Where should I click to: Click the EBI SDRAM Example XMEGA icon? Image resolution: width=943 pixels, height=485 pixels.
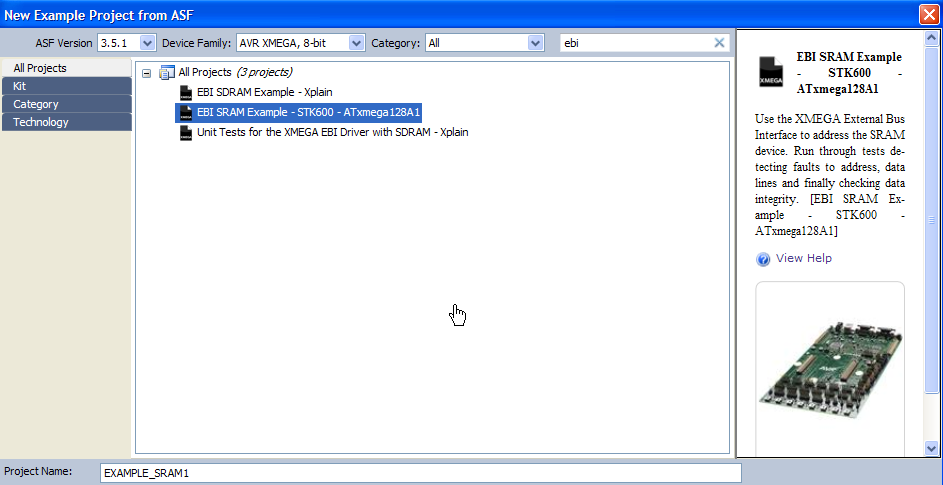click(186, 93)
